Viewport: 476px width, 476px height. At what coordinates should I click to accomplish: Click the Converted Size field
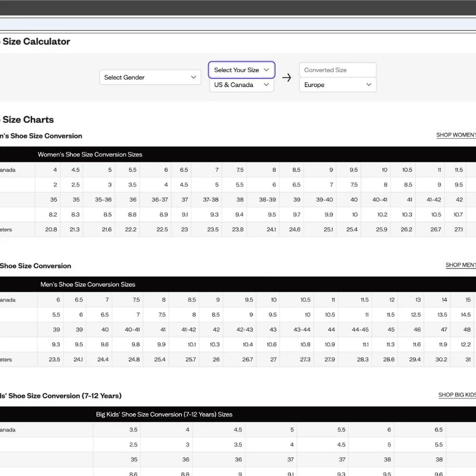[x=337, y=70]
